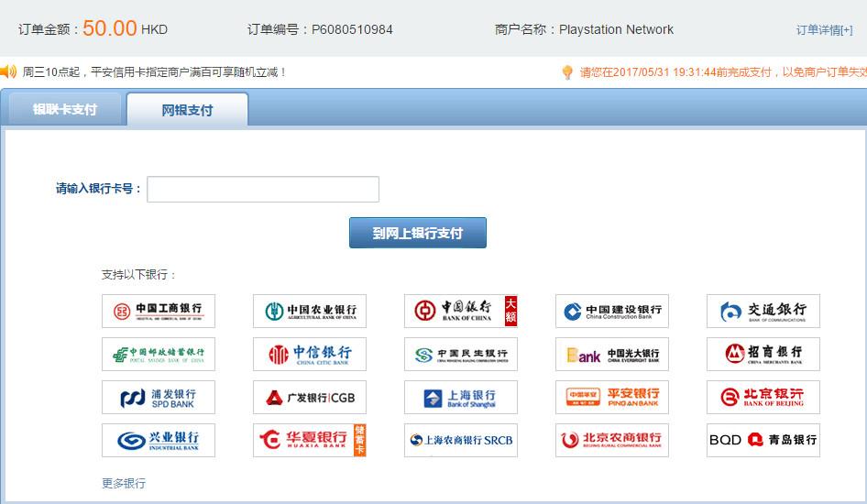Screen dimensions: 867x504
Task: Click the payment deadline reminder text
Action: point(723,72)
